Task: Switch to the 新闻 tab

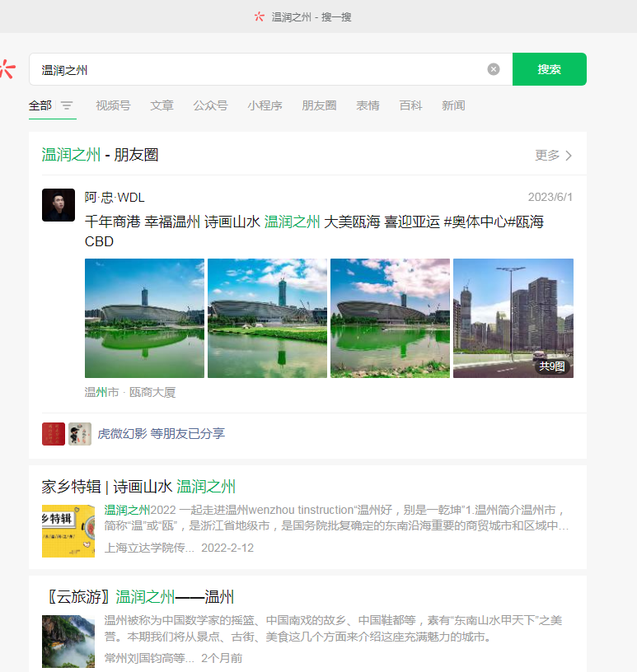Action: coord(453,105)
